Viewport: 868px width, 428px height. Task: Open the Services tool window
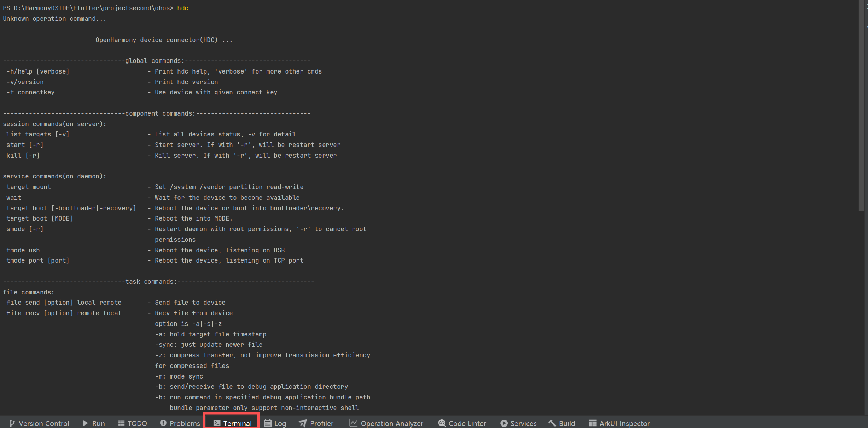click(518, 423)
